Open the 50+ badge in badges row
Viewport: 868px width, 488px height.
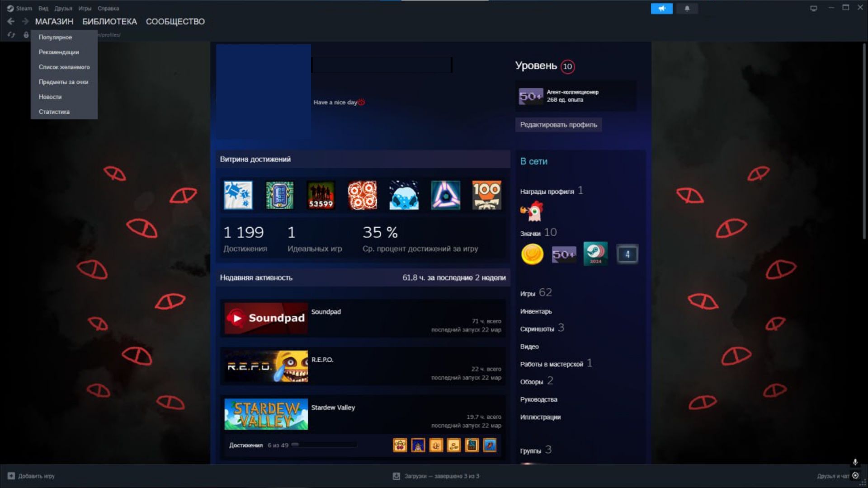click(x=564, y=254)
